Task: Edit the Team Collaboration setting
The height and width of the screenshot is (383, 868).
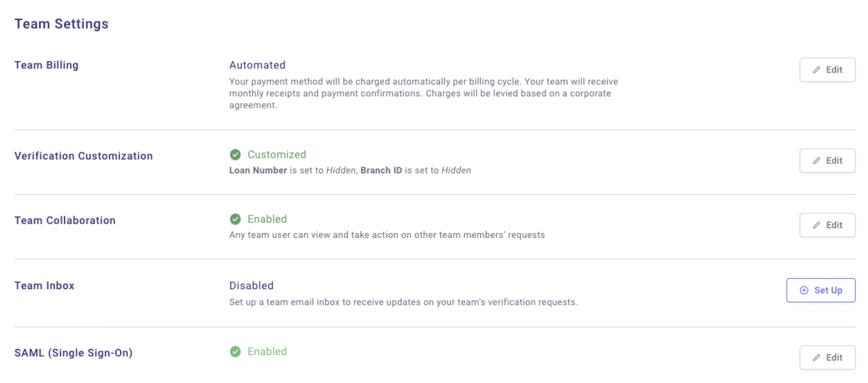Action: click(827, 225)
